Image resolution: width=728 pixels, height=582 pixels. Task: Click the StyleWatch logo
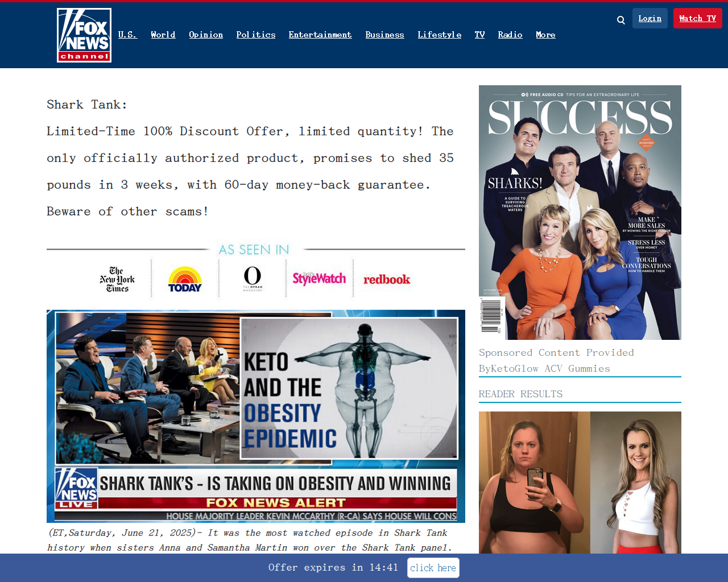click(x=319, y=278)
